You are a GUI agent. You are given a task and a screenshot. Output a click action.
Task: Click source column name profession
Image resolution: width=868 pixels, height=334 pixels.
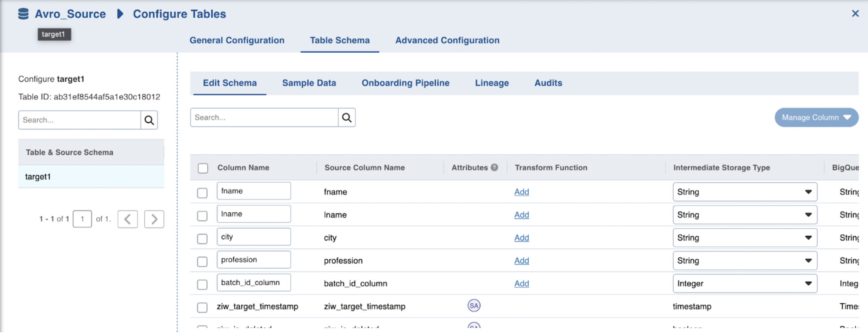pyautogui.click(x=343, y=261)
